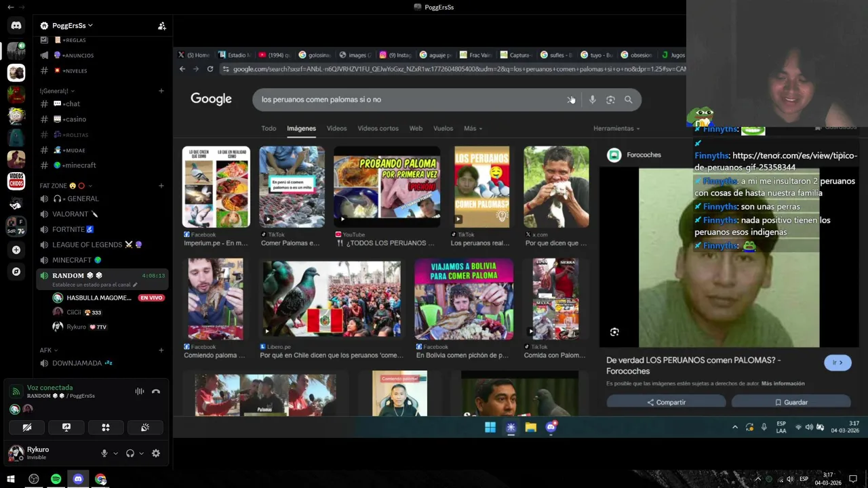Select Web tab in Google results

(x=416, y=128)
